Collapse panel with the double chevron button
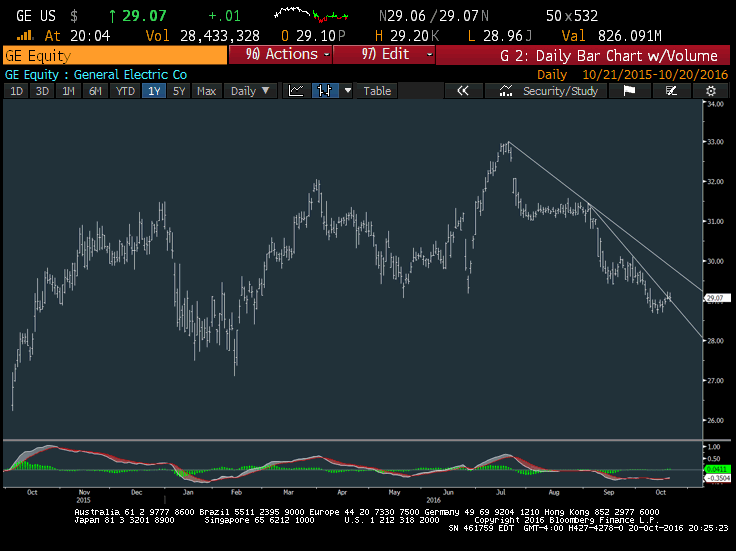 coord(463,91)
